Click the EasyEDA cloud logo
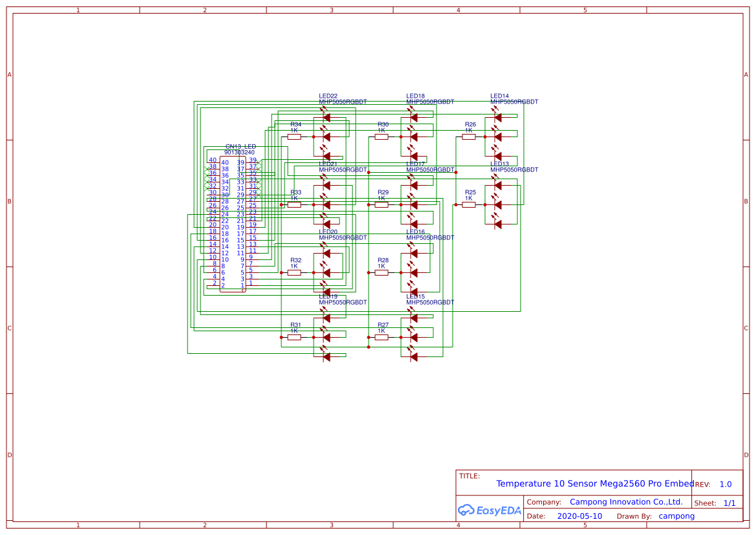The height and width of the screenshot is (535, 756). (x=467, y=510)
